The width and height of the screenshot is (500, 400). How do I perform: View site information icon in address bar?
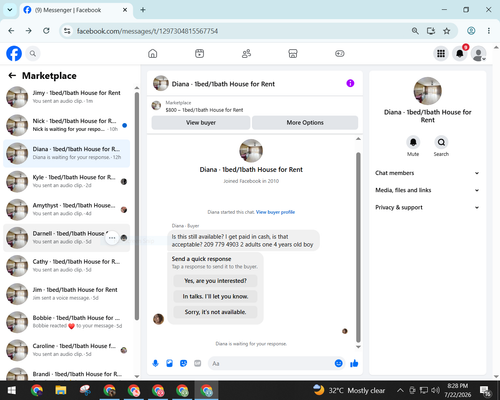[x=67, y=31]
